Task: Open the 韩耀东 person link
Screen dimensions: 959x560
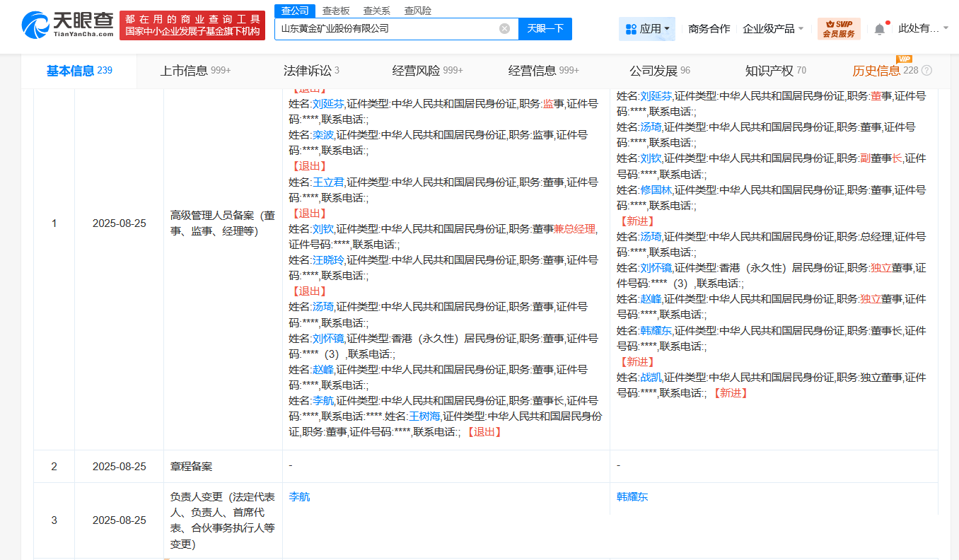Action: pos(632,496)
